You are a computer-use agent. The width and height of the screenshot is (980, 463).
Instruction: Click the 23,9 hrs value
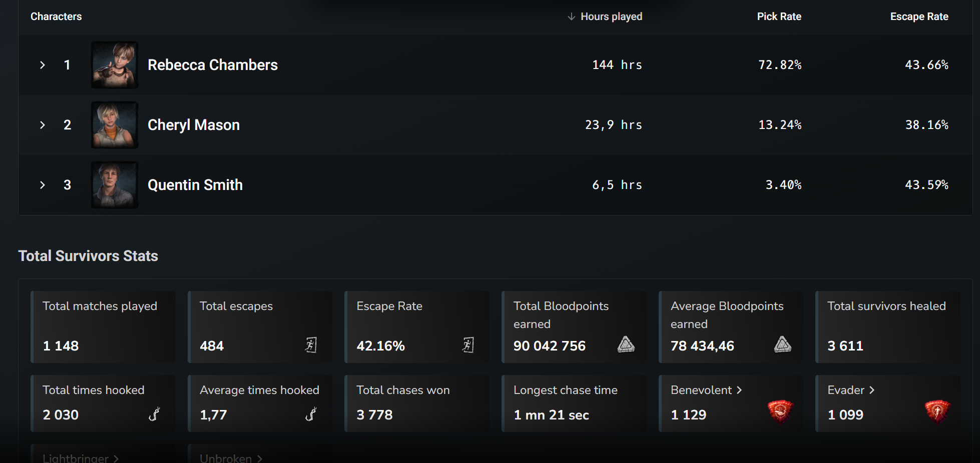click(614, 125)
